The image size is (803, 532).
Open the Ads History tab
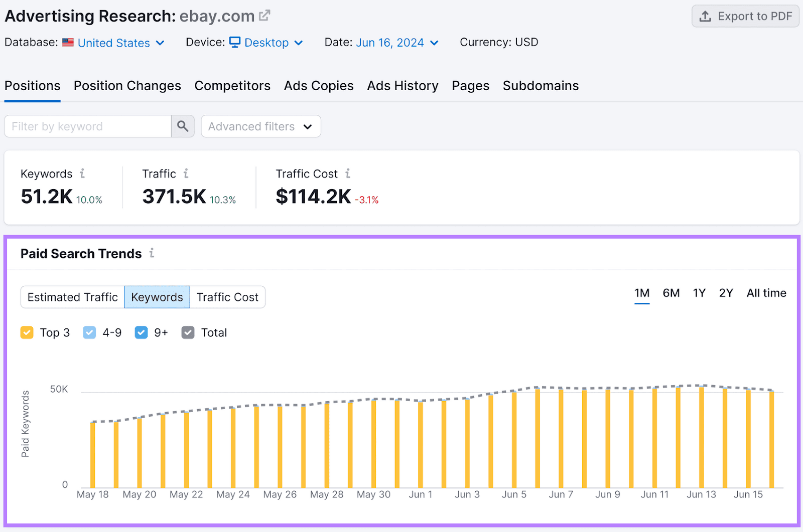[403, 86]
